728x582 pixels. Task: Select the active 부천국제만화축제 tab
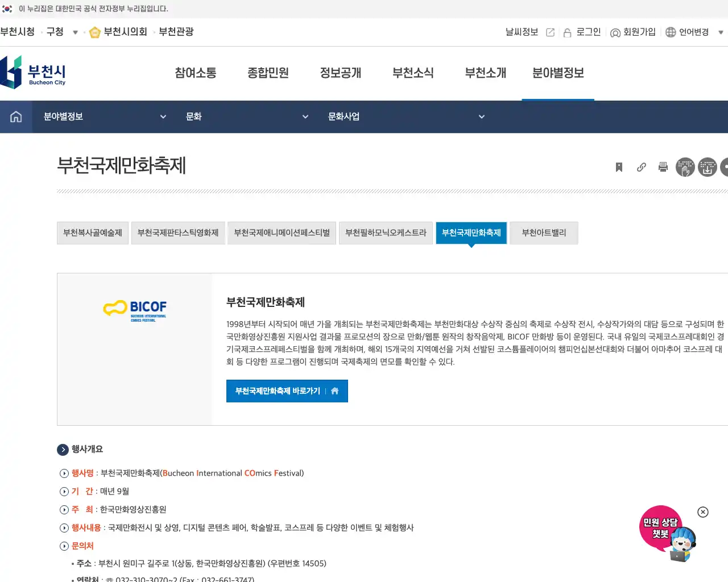[471, 233]
